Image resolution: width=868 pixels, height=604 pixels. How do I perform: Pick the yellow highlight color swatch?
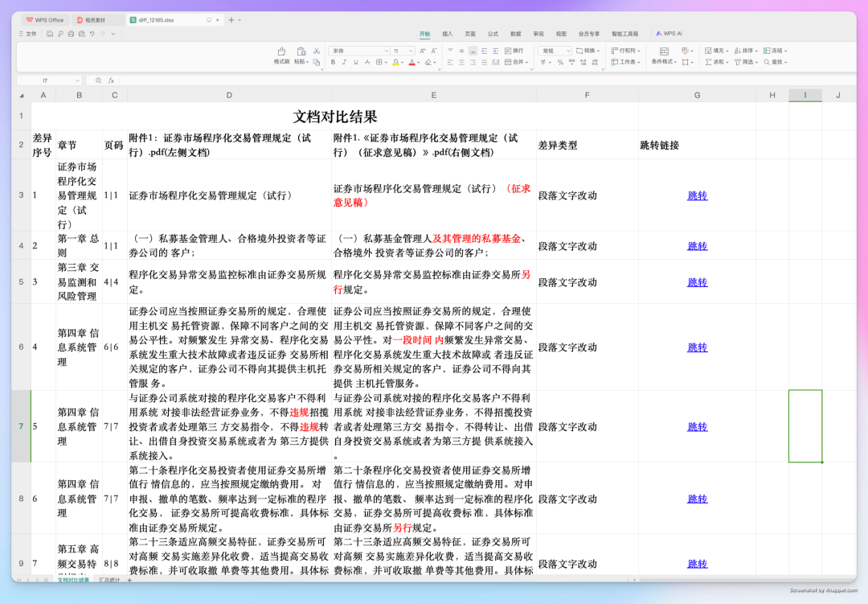396,63
